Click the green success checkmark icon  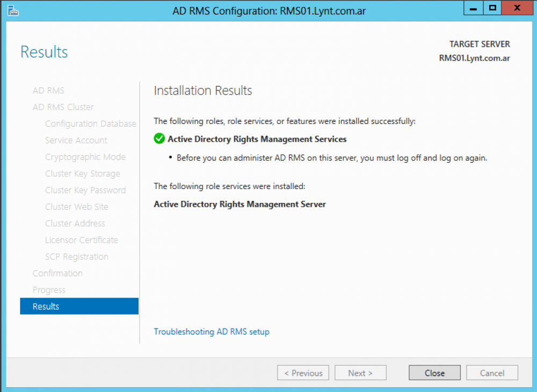pyautogui.click(x=159, y=139)
